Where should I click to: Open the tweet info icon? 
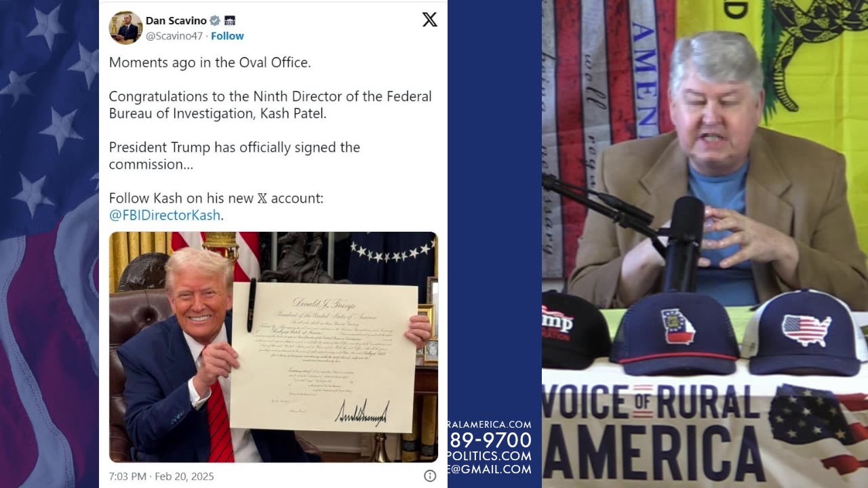pyautogui.click(x=430, y=476)
